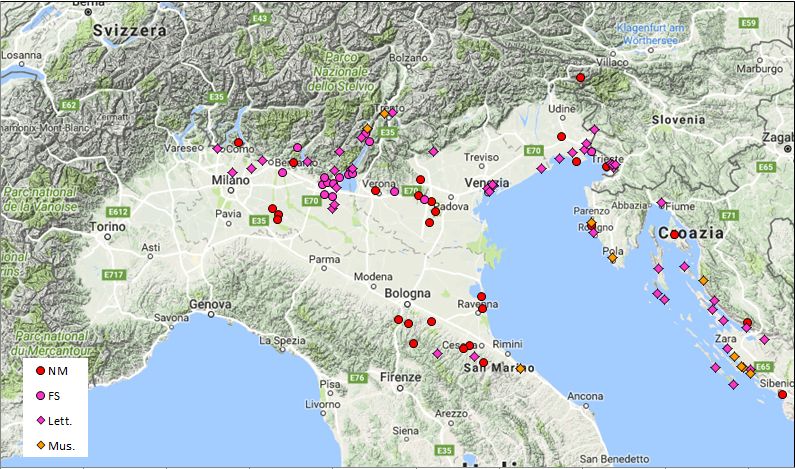Click the Modena city label
795x469 pixels.
(373, 276)
